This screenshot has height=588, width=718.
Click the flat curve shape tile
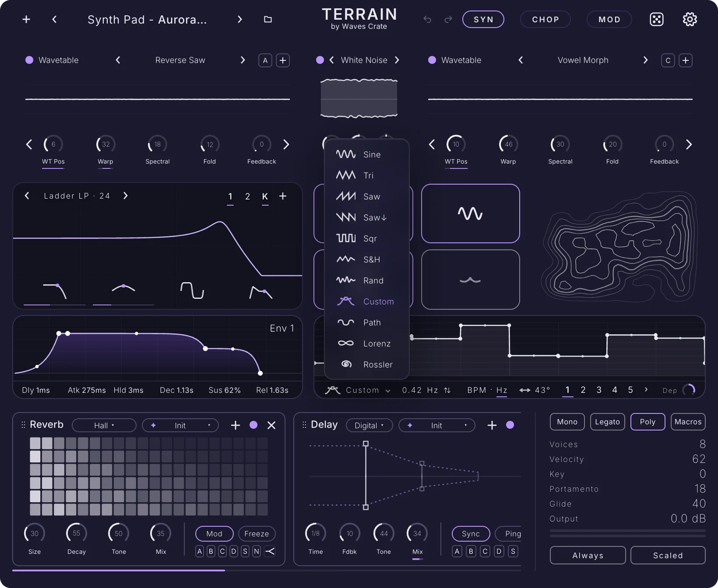coord(471,280)
